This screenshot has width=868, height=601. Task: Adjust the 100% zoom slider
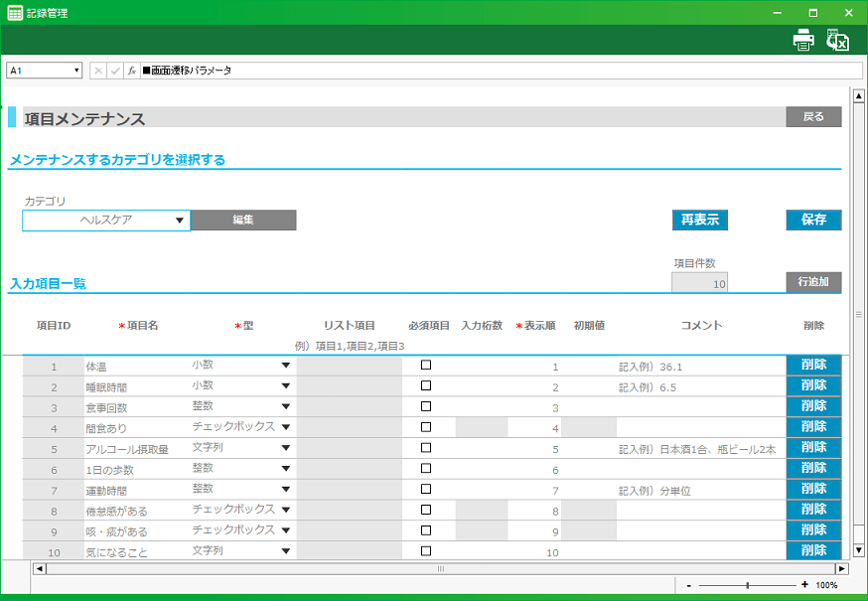click(x=747, y=585)
